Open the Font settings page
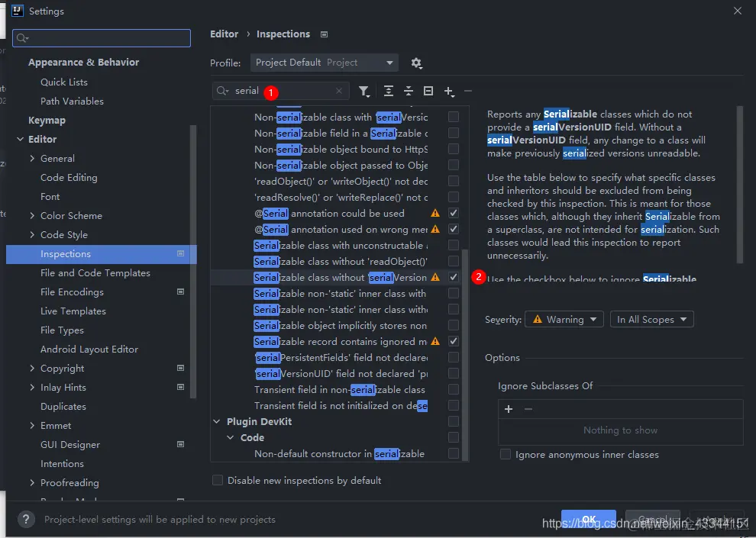This screenshot has height=538, width=756. coord(50,197)
